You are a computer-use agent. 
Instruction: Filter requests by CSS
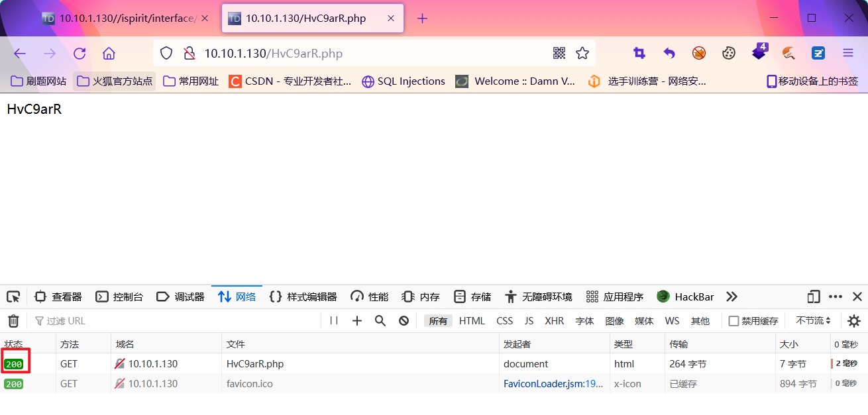[505, 321]
